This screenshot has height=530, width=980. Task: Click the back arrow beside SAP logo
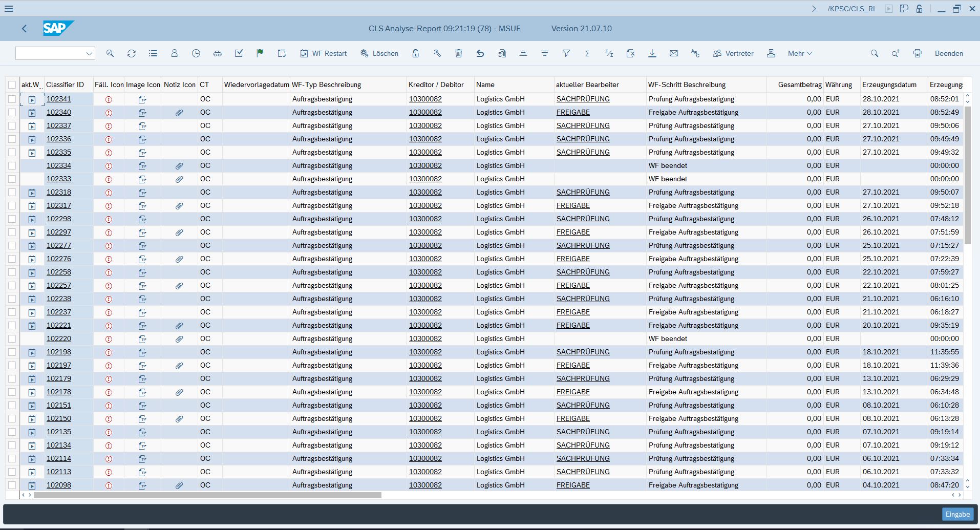click(x=24, y=29)
